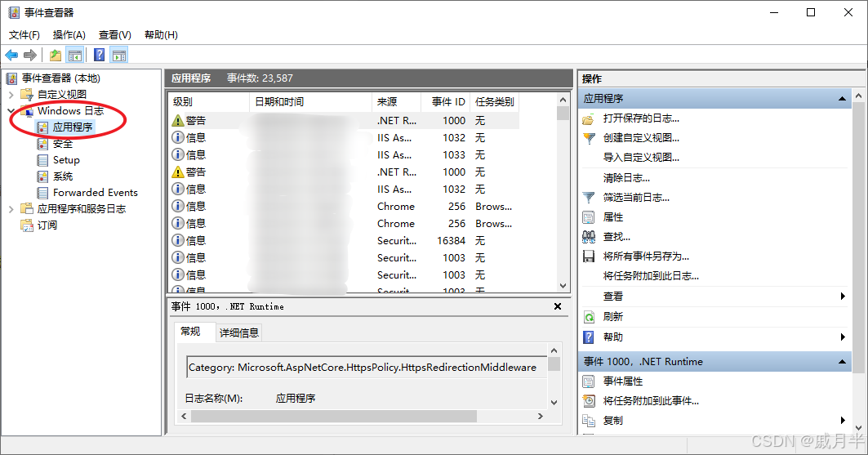
Task: Sort by the 事件 ID column header
Action: click(446, 102)
